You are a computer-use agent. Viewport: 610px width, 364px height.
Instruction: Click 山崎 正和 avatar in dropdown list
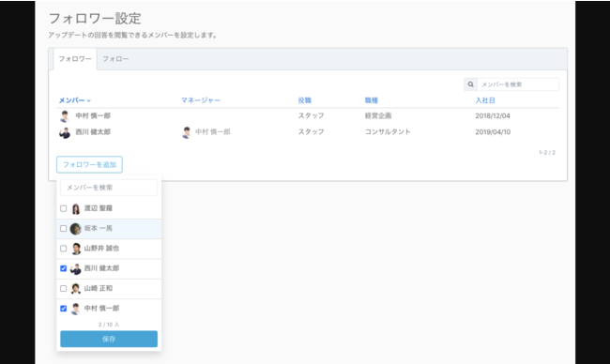[76, 289]
